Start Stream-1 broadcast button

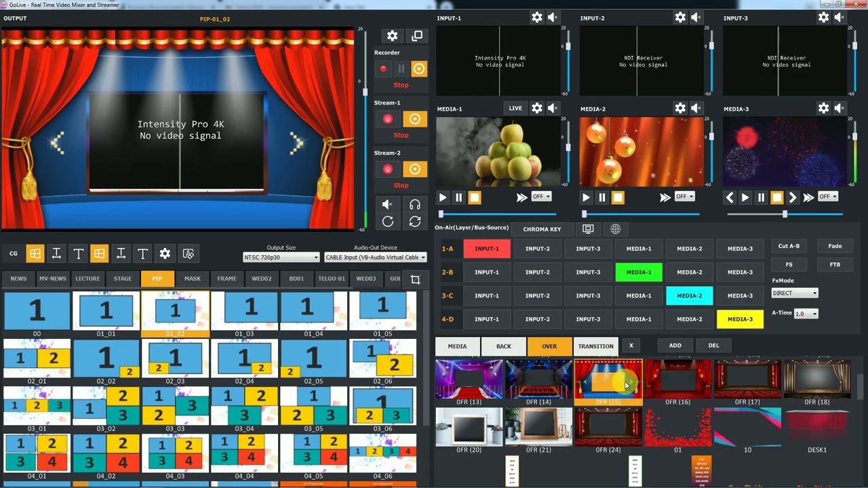387,119
